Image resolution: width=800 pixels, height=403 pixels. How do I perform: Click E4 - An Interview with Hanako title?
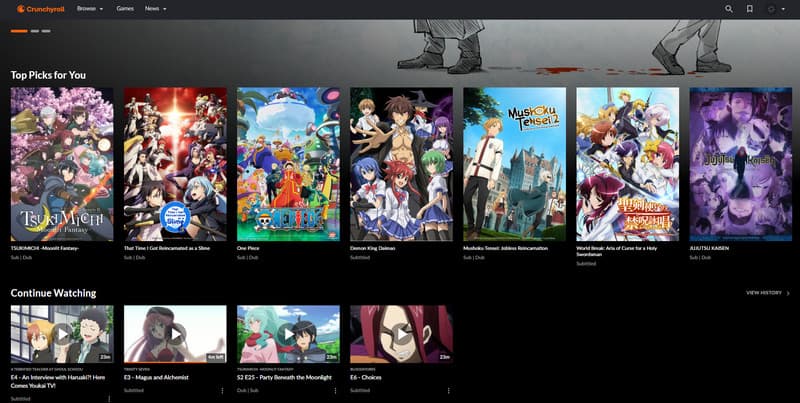(x=58, y=382)
